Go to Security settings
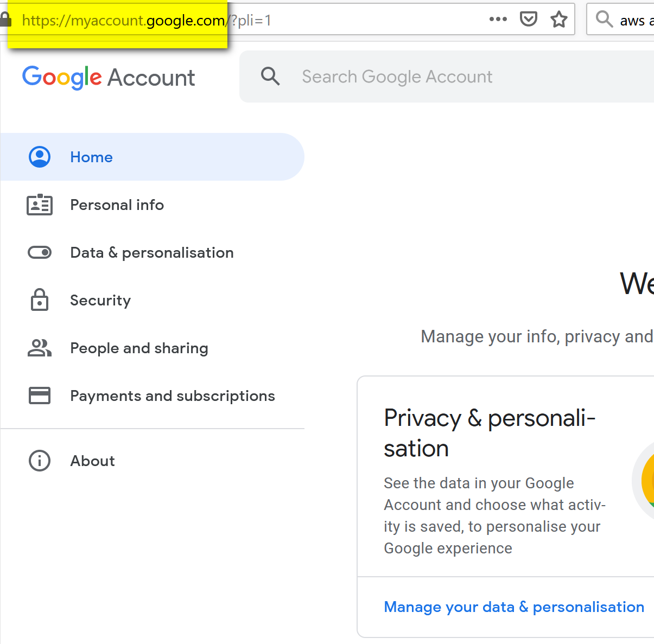Viewport: 654px width, 644px height. click(x=100, y=301)
